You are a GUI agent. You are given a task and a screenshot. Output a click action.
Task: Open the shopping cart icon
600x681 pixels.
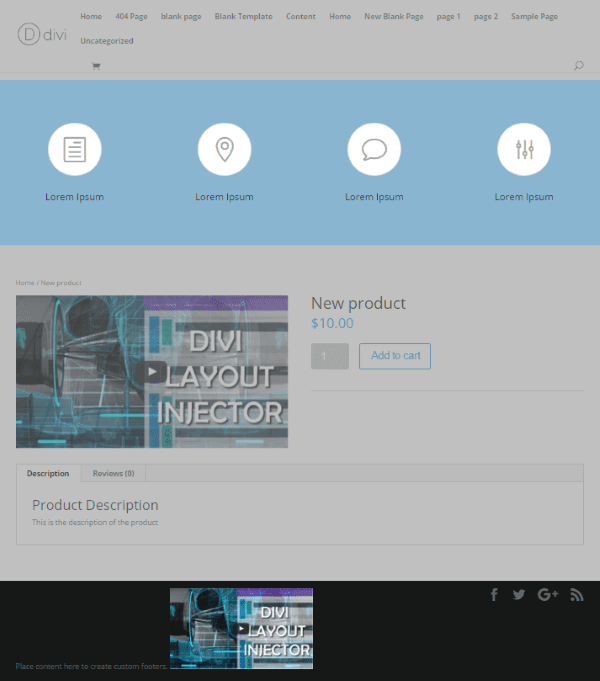pos(96,66)
